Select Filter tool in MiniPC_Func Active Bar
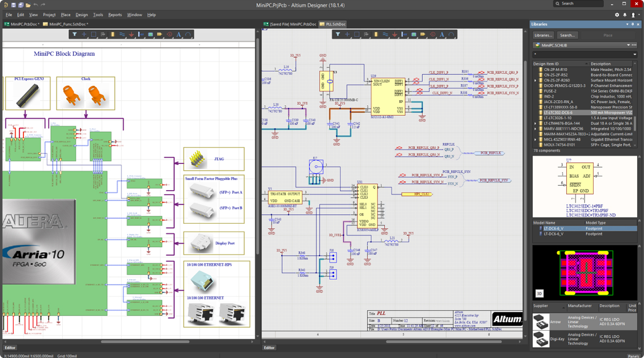644x358 pixels. point(74,35)
